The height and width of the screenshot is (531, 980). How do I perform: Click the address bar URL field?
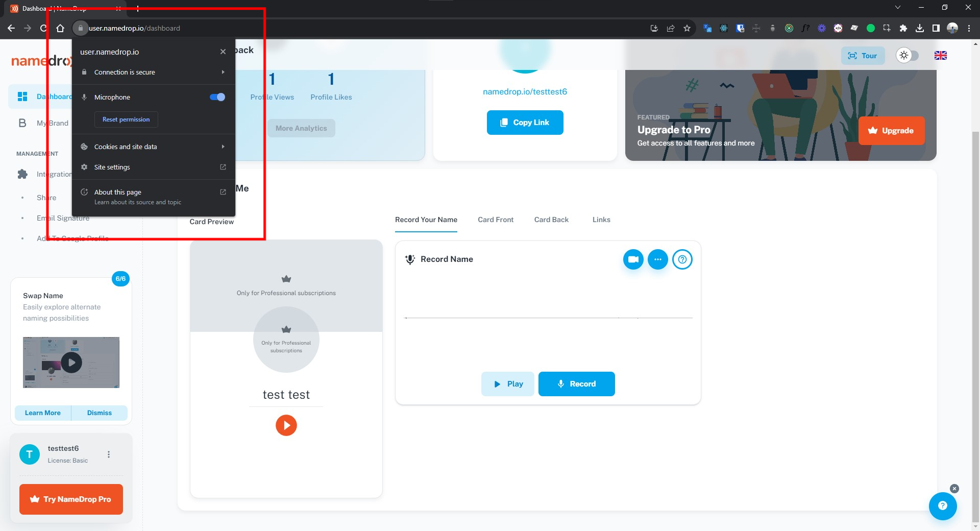click(357, 28)
